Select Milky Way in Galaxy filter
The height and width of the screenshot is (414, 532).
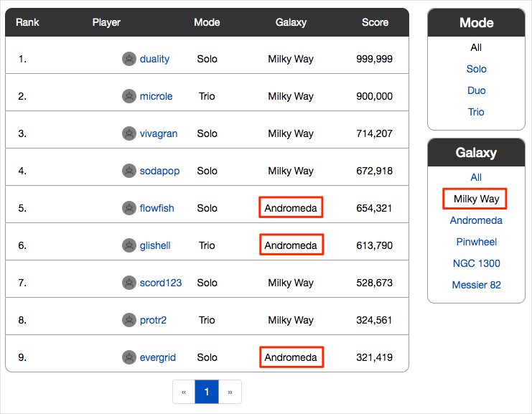(x=476, y=199)
